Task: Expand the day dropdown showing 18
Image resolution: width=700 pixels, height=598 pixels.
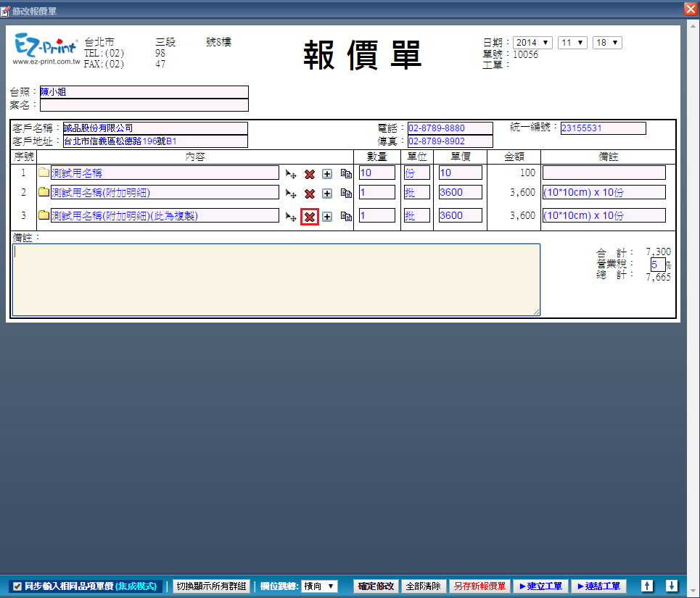Action: click(607, 43)
